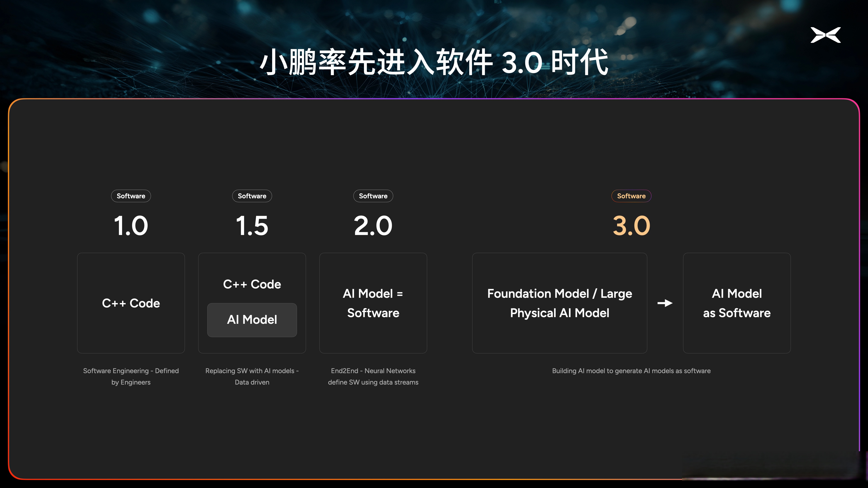Viewport: 868px width, 488px height.
Task: Click the Software pill above version 1.5
Action: pyautogui.click(x=252, y=196)
